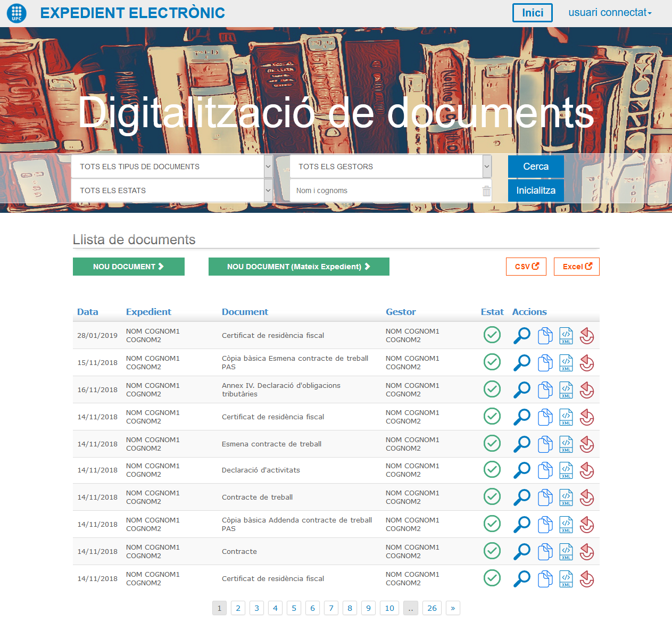
Task: Click the NOU DOCUMENT button
Action: click(128, 267)
